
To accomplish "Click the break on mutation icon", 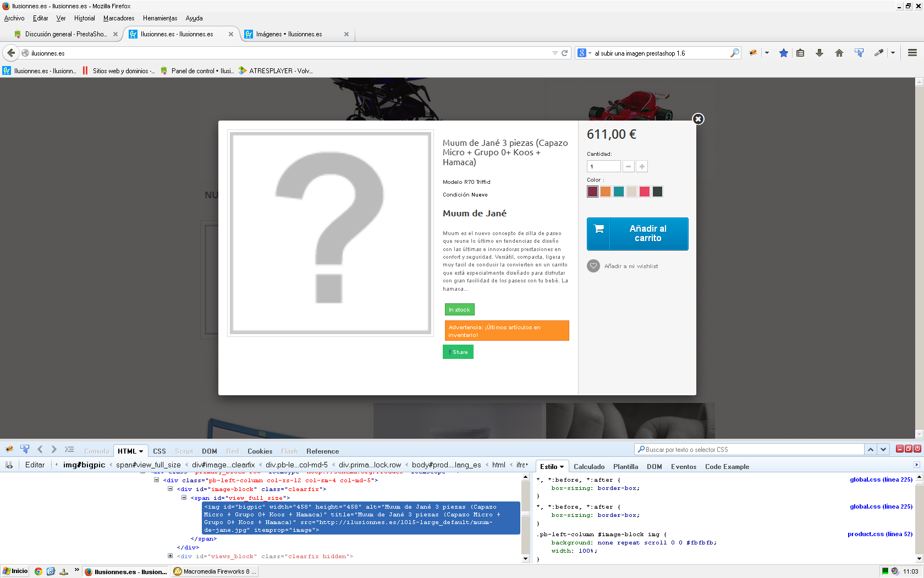I will pyautogui.click(x=9, y=465).
